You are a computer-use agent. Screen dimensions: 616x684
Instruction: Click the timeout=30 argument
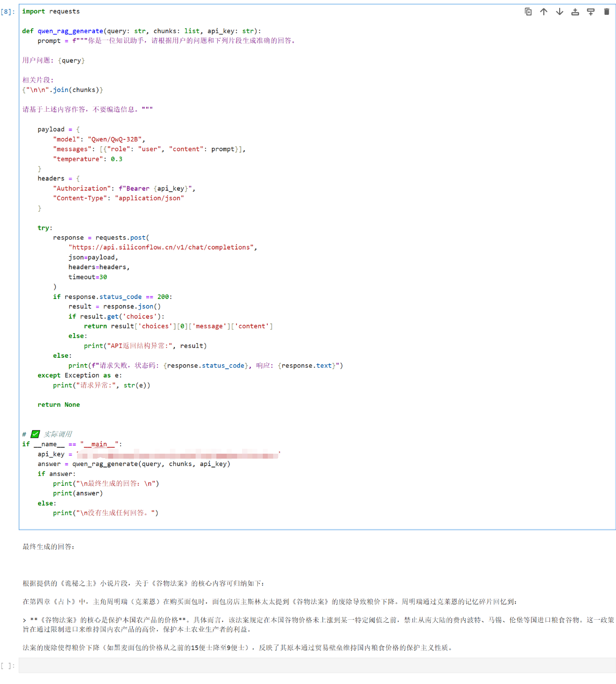click(x=87, y=277)
